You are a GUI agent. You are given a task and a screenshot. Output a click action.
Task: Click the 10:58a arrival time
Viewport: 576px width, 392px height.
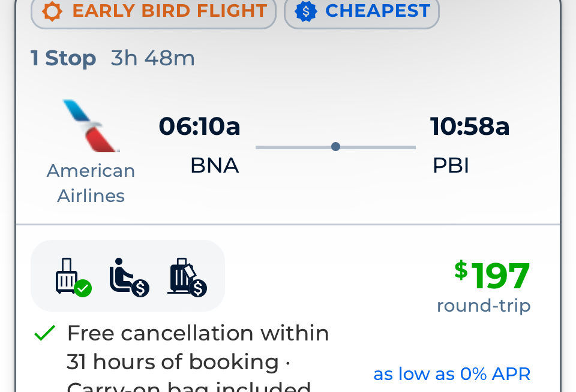point(470,126)
